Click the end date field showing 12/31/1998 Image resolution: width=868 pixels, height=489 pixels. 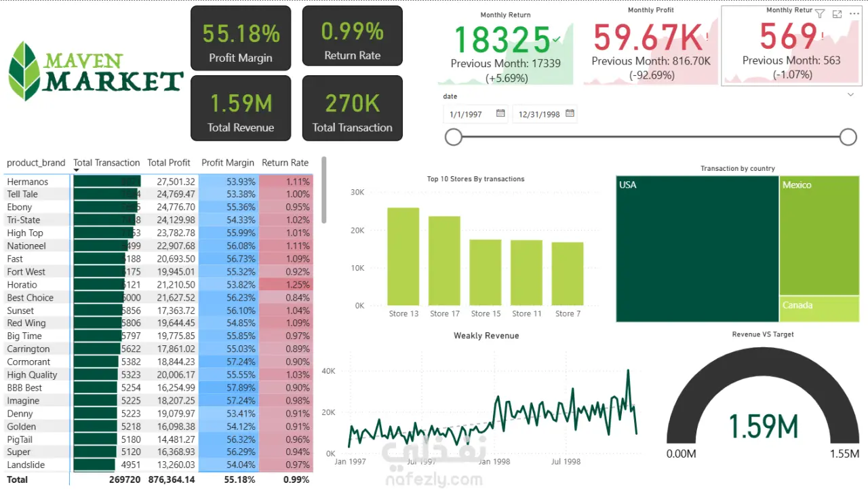click(x=545, y=114)
